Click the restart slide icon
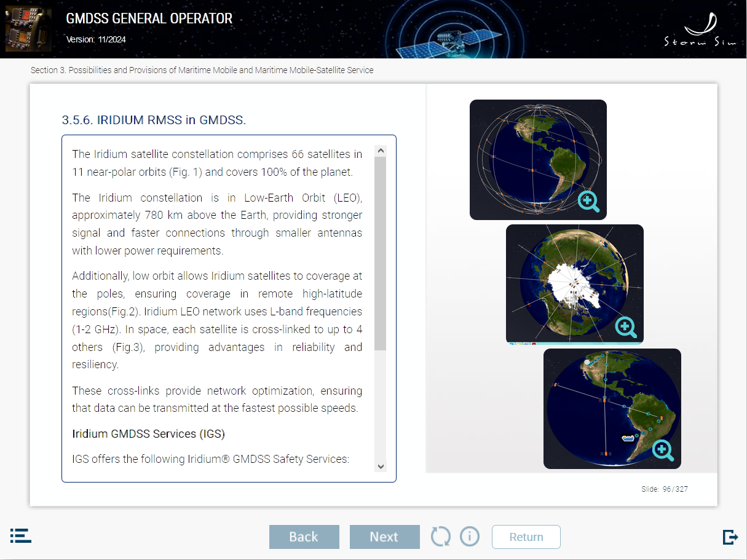 point(440,536)
